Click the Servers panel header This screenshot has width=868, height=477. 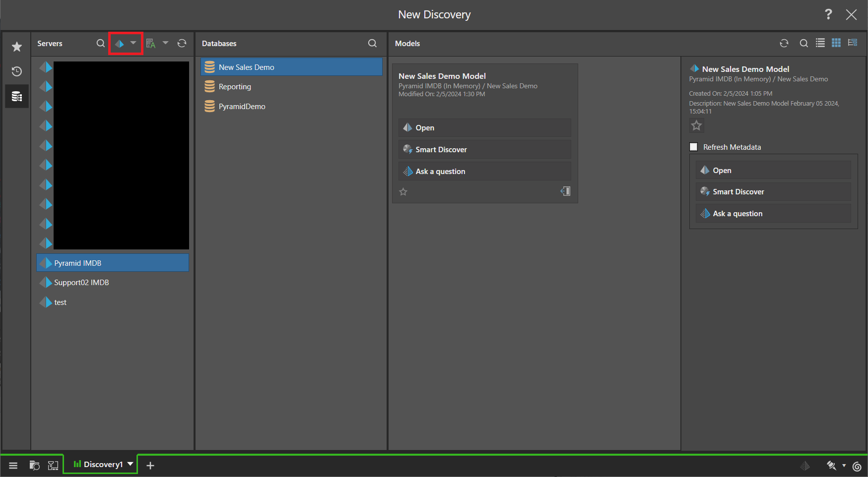pos(50,44)
